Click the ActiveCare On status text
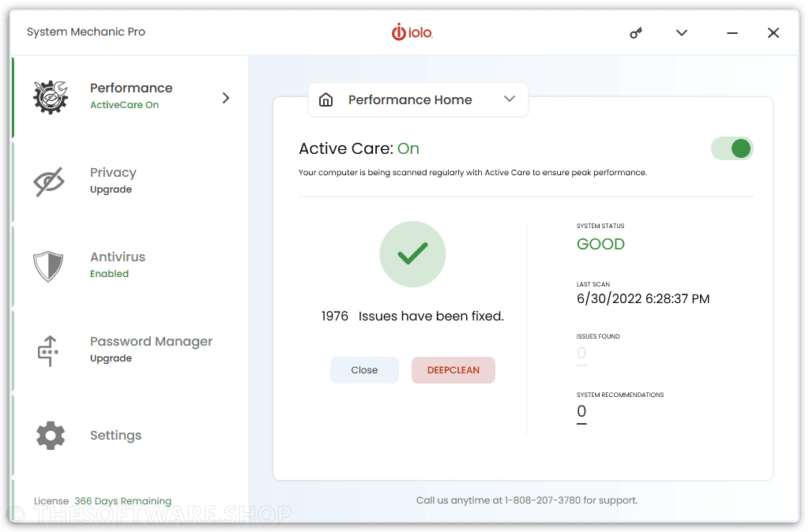This screenshot has height=532, width=809. 124,105
